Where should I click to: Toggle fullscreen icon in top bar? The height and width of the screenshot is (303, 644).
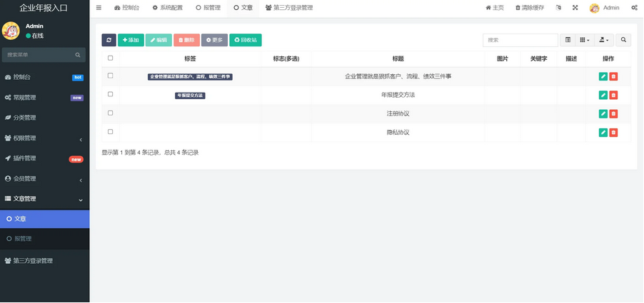[x=575, y=8]
